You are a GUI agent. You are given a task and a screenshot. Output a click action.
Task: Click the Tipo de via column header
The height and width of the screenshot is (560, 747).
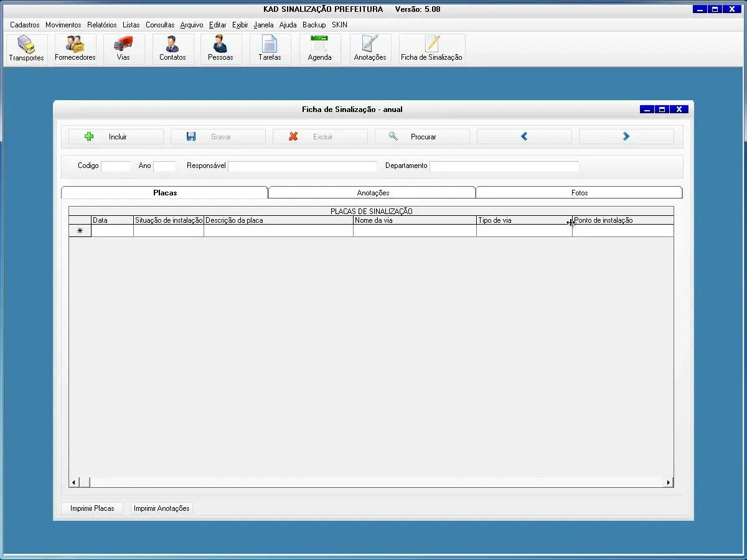coord(524,220)
